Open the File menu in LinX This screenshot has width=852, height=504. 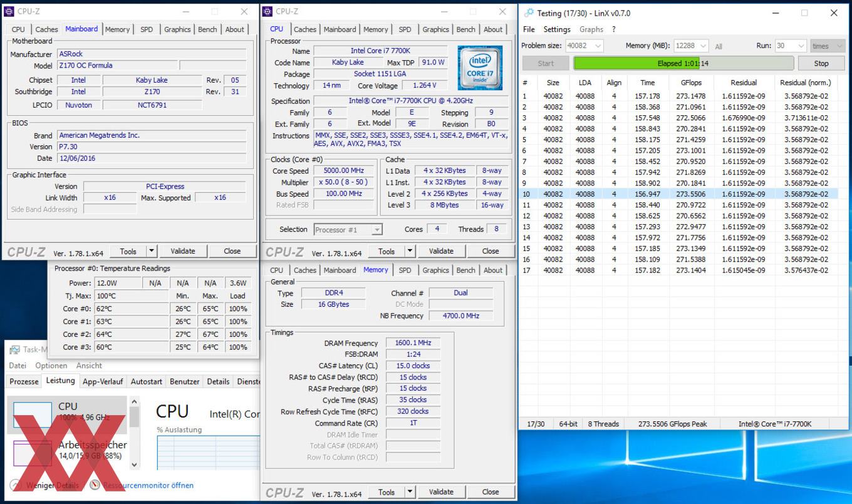[x=529, y=29]
